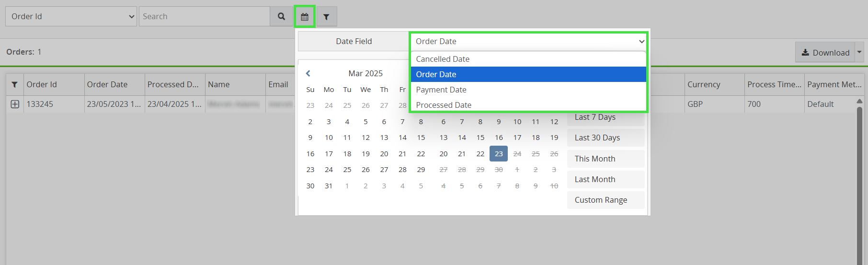Select Cancelled Date option from list
The image size is (868, 265).
(x=443, y=59)
